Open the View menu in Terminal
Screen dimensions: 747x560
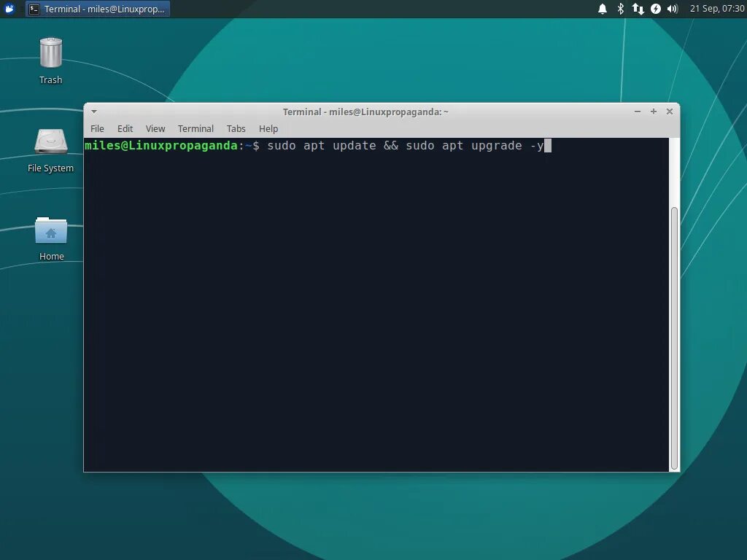155,128
